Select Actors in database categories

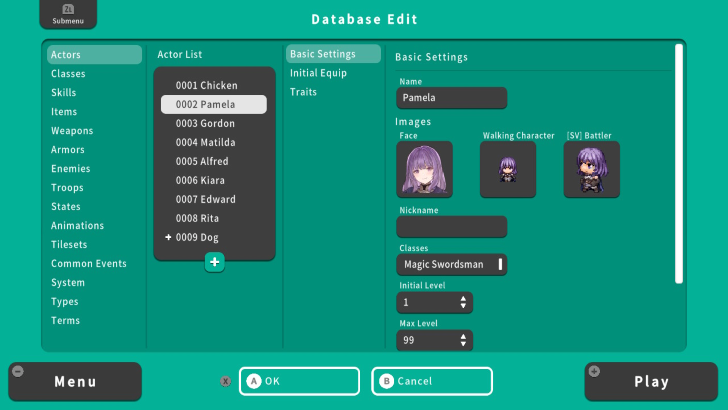click(x=94, y=55)
